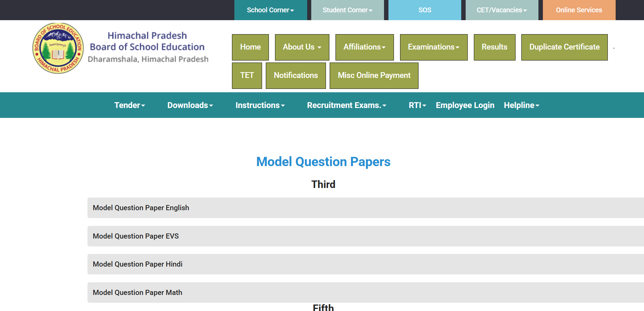The width and height of the screenshot is (644, 311).
Task: Open the Downloads dropdown
Action: click(190, 105)
